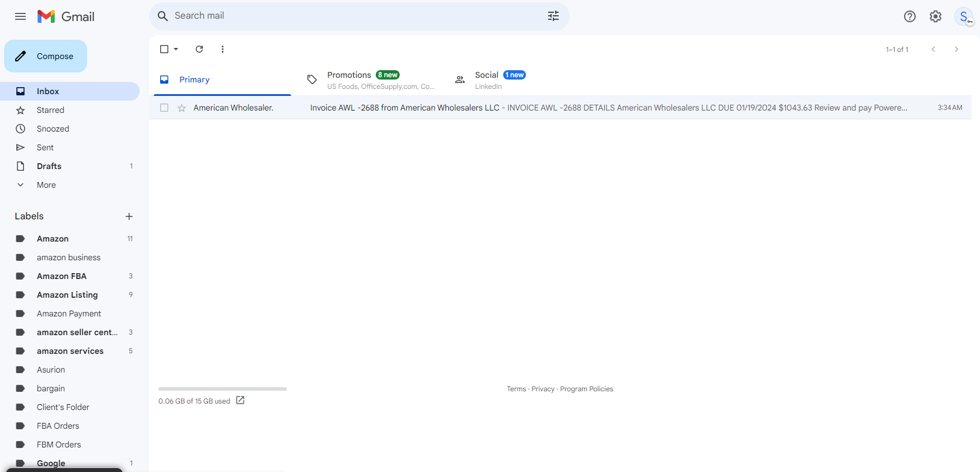The image size is (980, 472).
Task: Star the American Wholesalers email
Action: point(182,108)
